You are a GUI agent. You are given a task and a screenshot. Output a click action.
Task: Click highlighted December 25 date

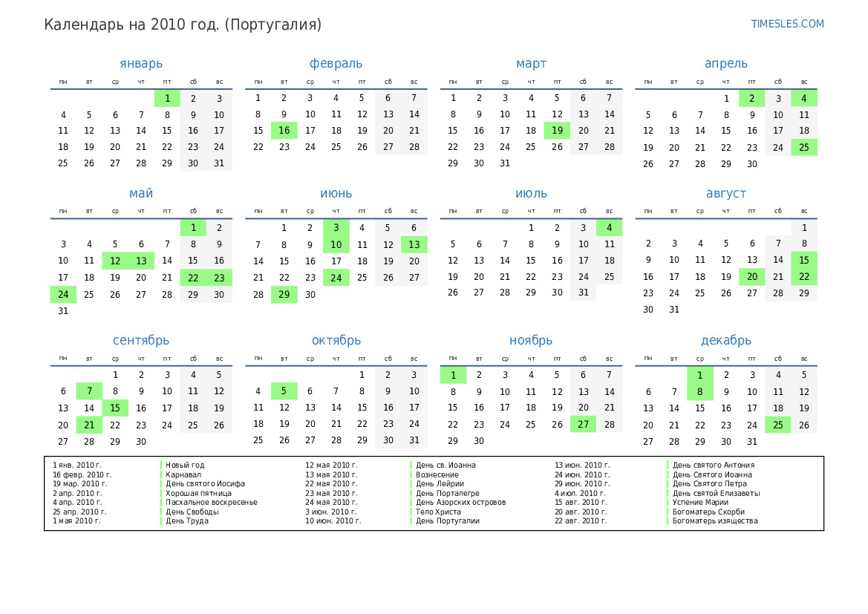[777, 425]
